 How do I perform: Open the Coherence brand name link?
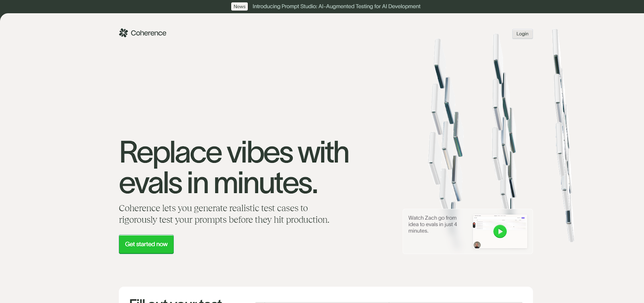click(x=149, y=33)
